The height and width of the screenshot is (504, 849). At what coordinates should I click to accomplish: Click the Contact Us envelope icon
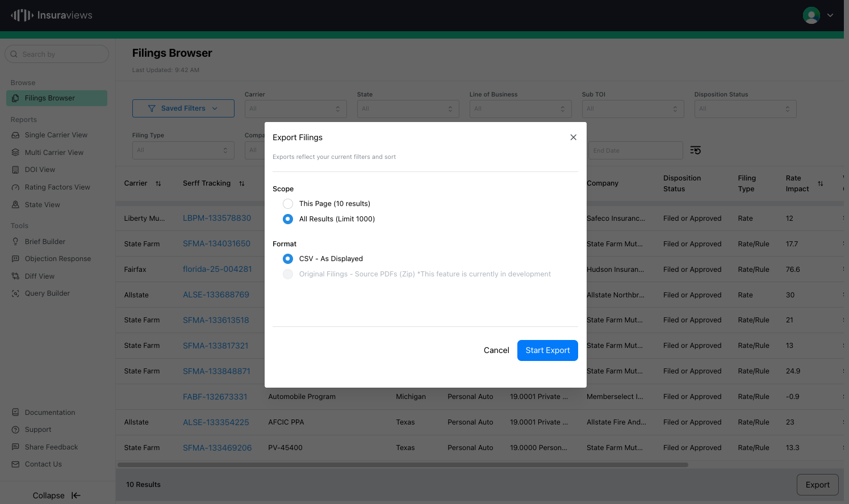pos(15,464)
